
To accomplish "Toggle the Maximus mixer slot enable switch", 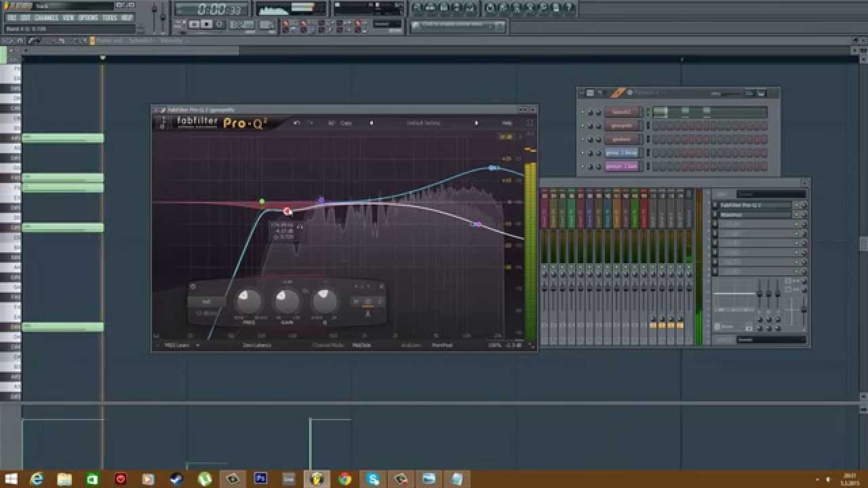I will point(715,215).
